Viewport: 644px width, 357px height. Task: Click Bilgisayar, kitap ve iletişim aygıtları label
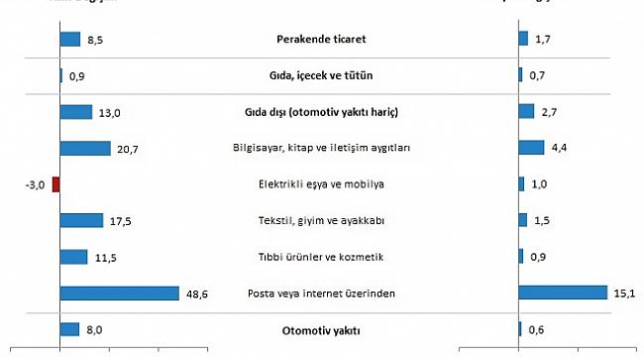point(321,148)
